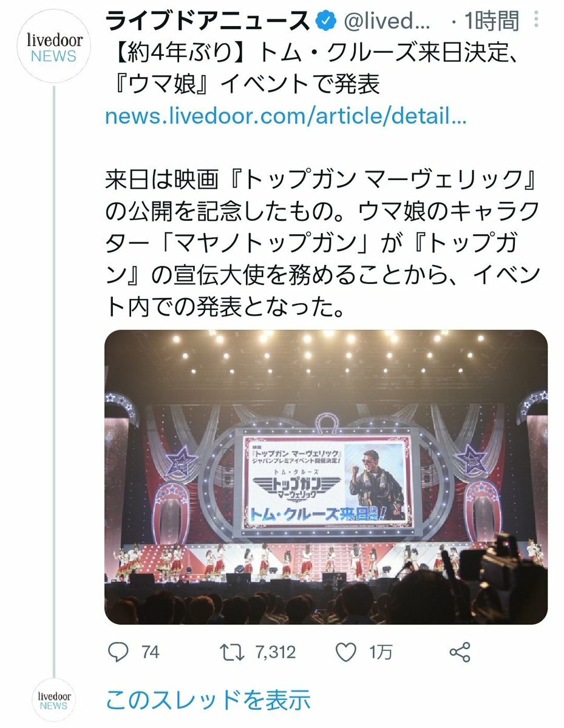Open the ライブドアニュース account name
The image size is (564, 728).
[208, 22]
